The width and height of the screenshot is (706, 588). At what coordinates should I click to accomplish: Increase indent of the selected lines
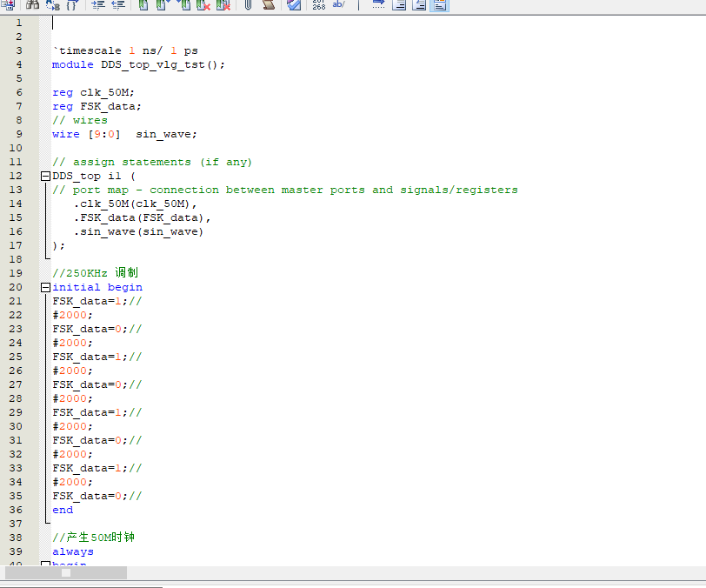coord(97,4)
